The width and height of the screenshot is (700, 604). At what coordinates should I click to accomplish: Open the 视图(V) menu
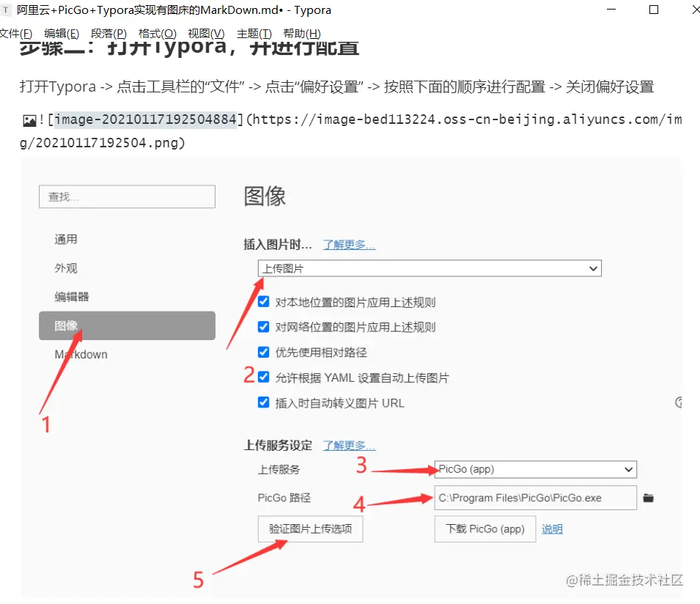pyautogui.click(x=206, y=34)
